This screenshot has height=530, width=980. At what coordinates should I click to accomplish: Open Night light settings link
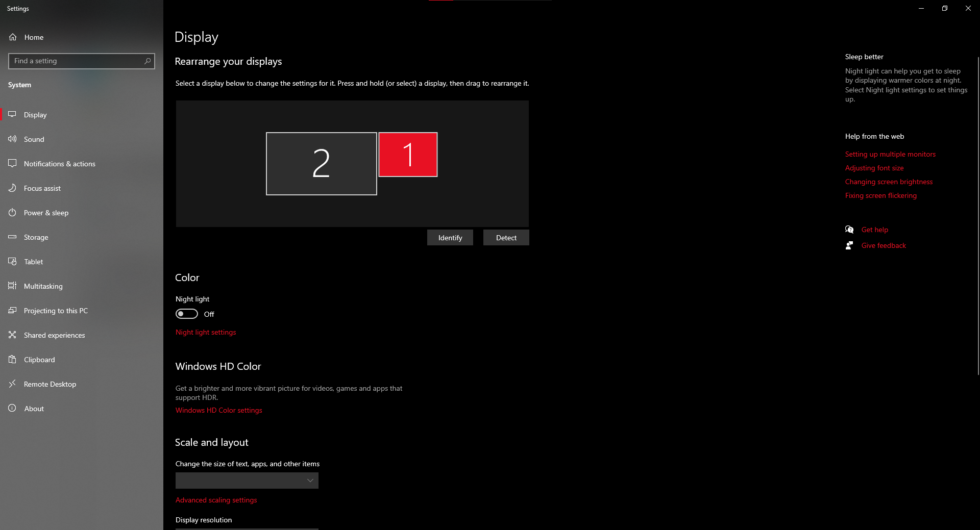pos(206,332)
